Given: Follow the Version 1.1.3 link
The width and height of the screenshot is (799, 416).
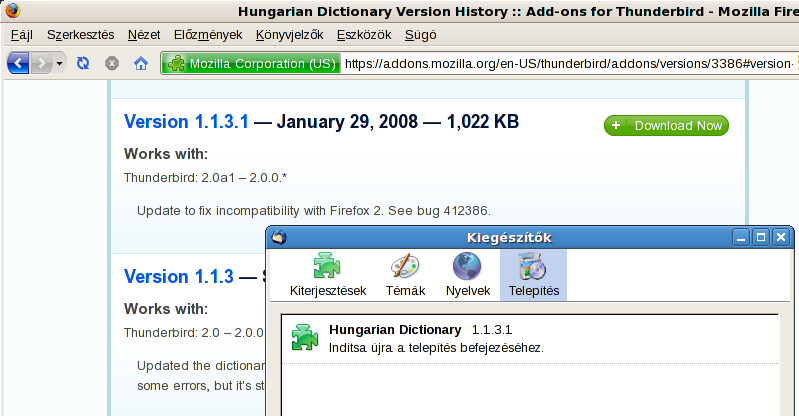Looking at the screenshot, I should [178, 276].
